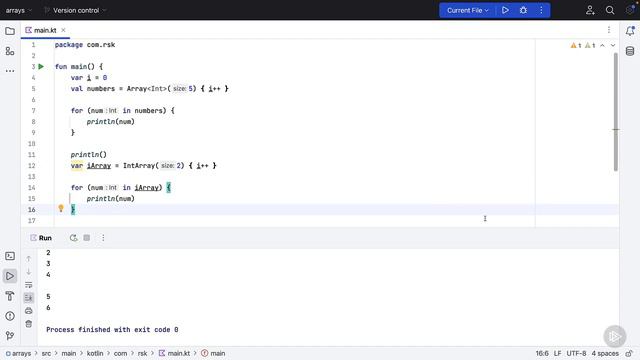This screenshot has width=640, height=360.
Task: Click the intention lightbulb on line 16
Action: [61, 209]
